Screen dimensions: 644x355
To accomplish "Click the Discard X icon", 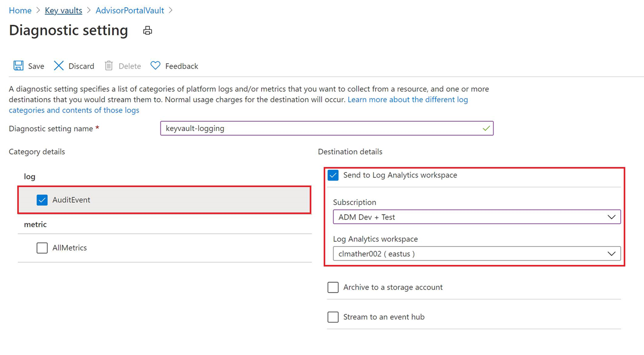I will (x=59, y=66).
